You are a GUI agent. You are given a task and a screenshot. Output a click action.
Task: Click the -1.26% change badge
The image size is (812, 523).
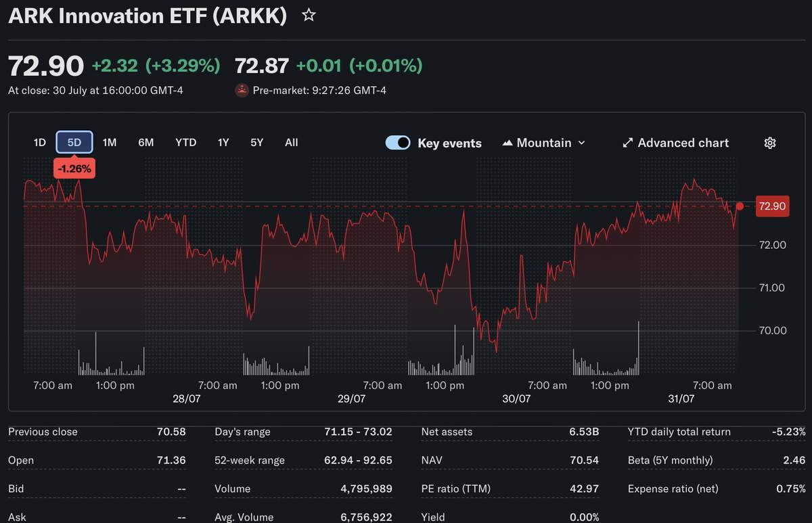click(74, 168)
